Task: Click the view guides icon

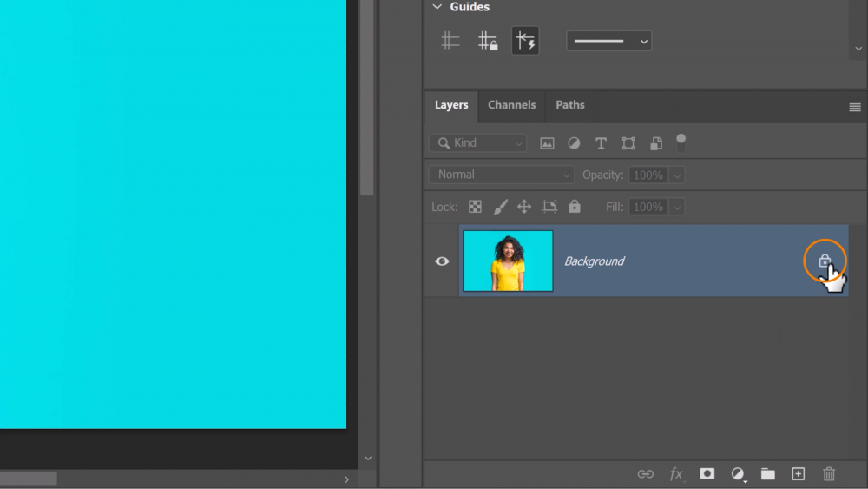Action: point(450,41)
